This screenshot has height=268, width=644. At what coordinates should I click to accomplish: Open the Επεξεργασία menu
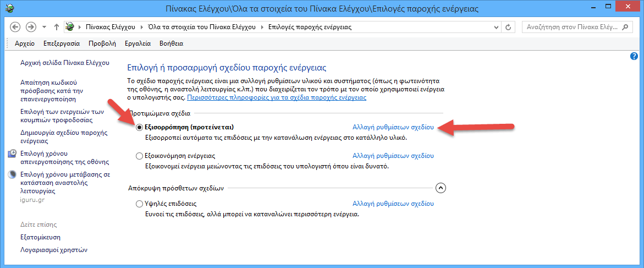pyautogui.click(x=62, y=43)
